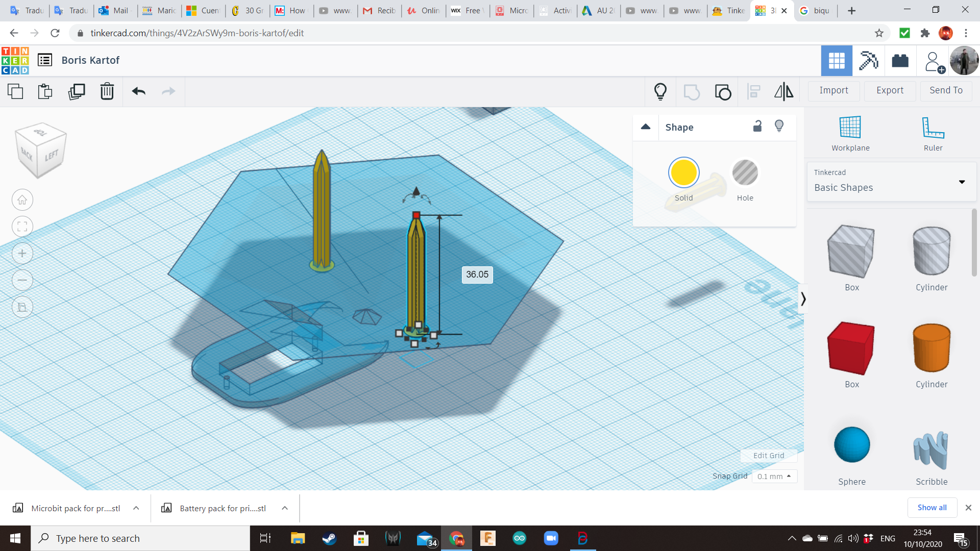Expand the Basic Shapes library dropdown
Screen dimensions: 980x551
coord(962,182)
